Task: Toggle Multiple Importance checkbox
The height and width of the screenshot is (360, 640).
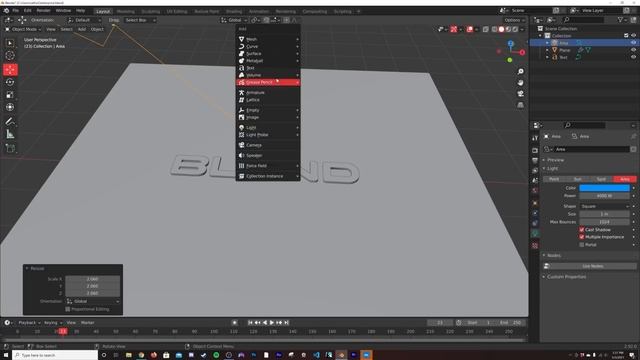Action: coord(582,237)
